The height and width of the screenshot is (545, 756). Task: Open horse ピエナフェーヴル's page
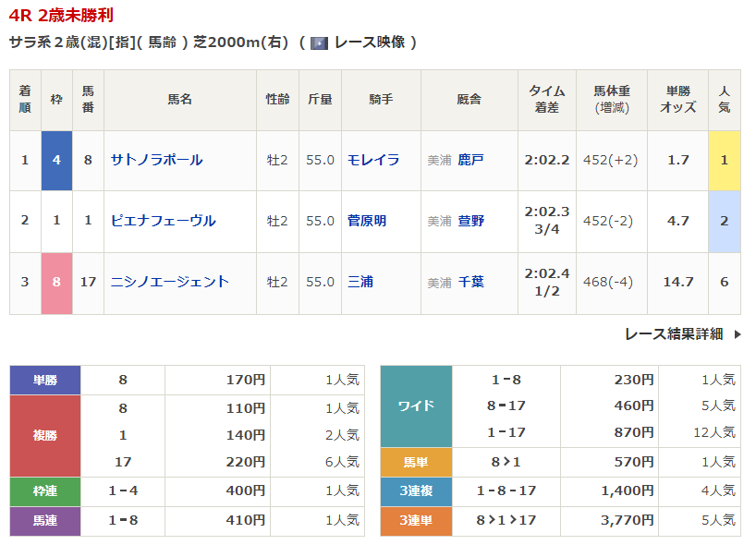[x=163, y=221]
